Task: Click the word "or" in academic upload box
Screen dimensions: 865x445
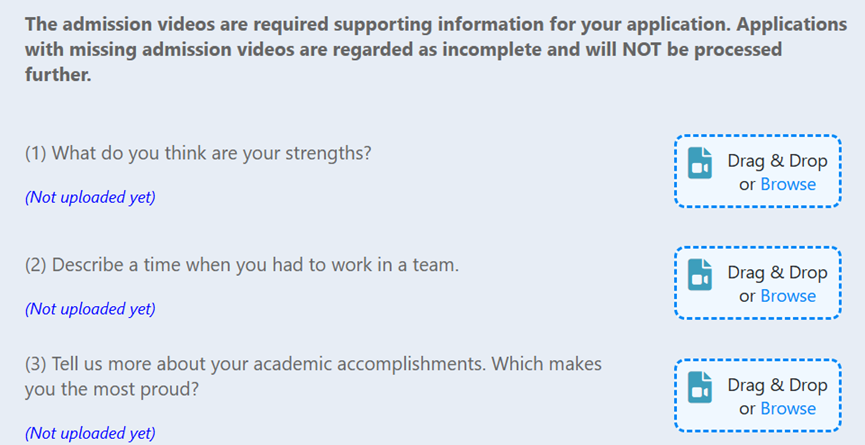Action: [x=747, y=409]
